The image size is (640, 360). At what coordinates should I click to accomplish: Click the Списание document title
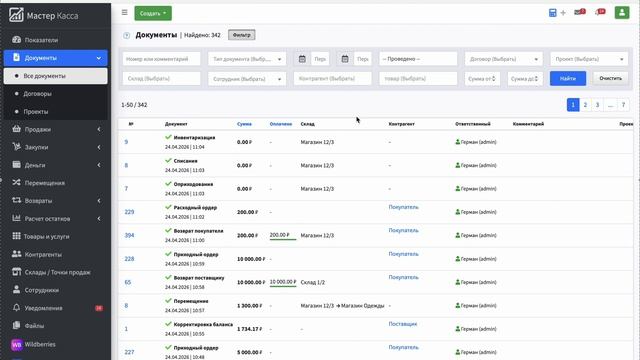coord(186,161)
